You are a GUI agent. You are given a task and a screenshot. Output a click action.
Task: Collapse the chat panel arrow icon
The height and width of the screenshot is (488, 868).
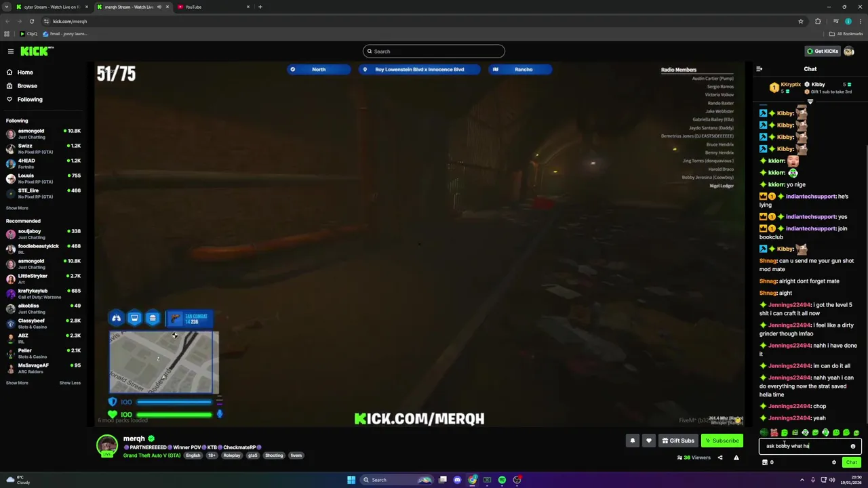pyautogui.click(x=759, y=69)
